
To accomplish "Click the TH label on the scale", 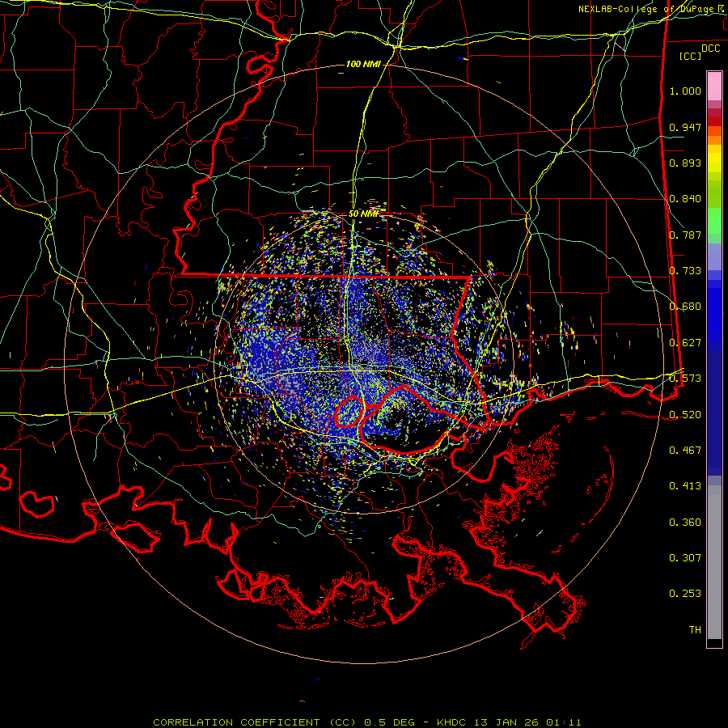I will point(695,630).
